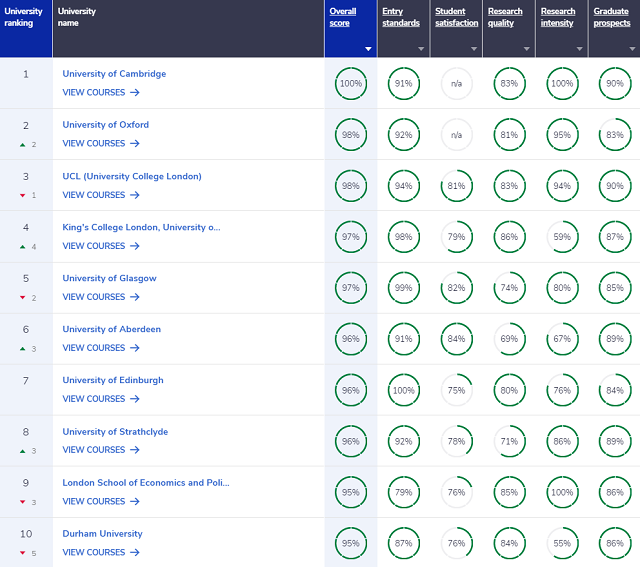This screenshot has width=640, height=567.
Task: Sort by the Graduate prospects column header
Action: pos(612,17)
